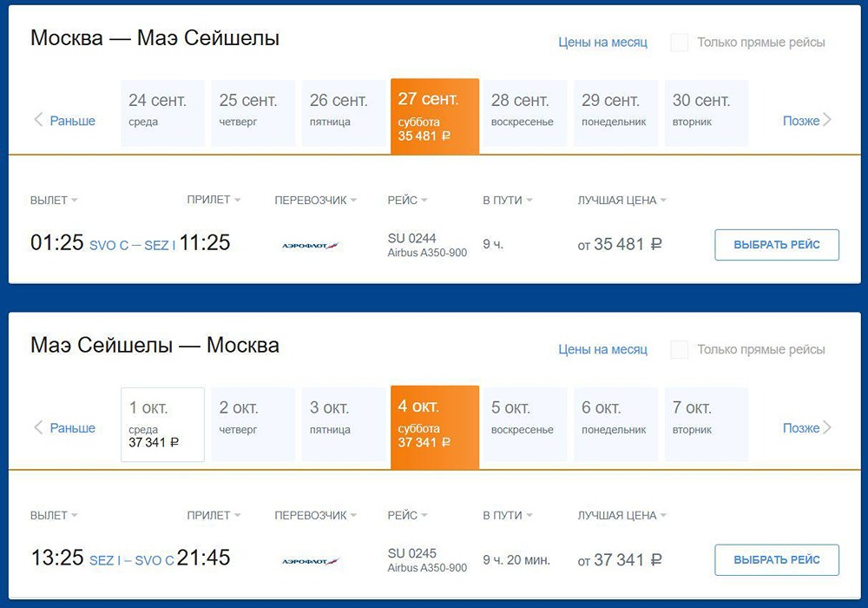
Task: Toggle direct flights only for the return route
Action: coord(680,350)
